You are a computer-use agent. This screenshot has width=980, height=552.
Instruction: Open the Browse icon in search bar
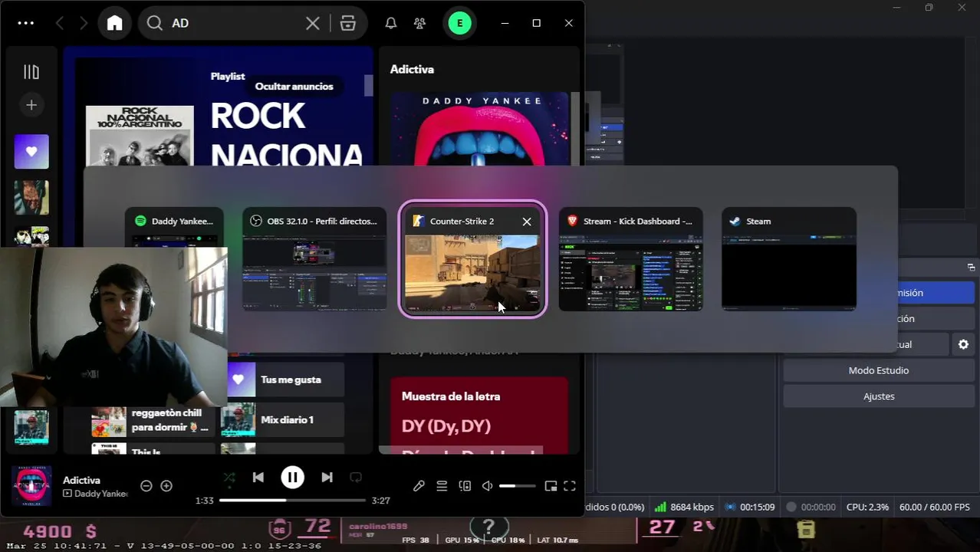pos(348,23)
